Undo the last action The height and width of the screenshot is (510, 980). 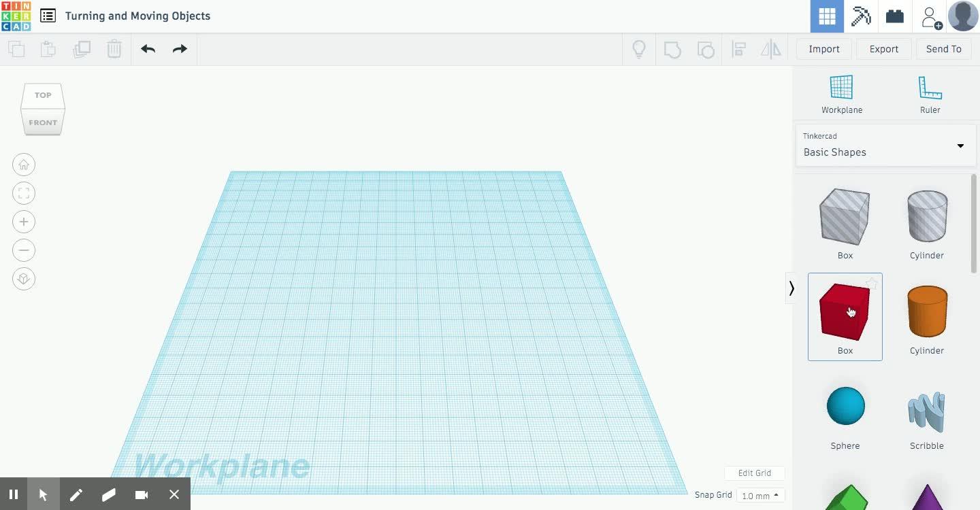click(x=148, y=49)
